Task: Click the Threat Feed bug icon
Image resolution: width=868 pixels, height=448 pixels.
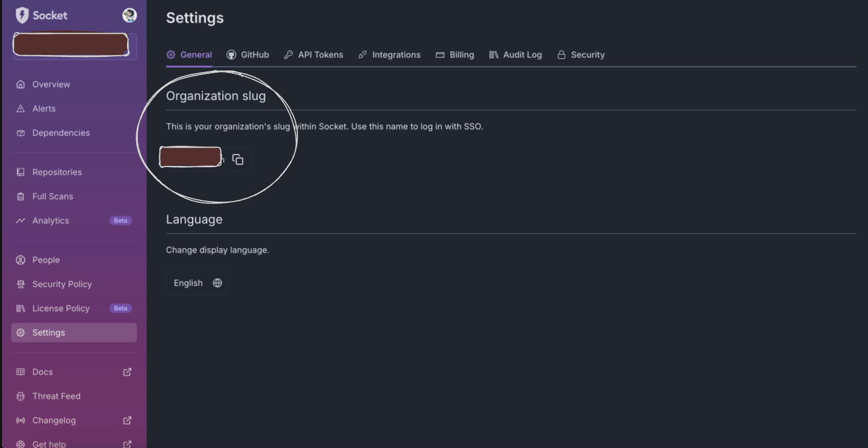Action: (21, 396)
